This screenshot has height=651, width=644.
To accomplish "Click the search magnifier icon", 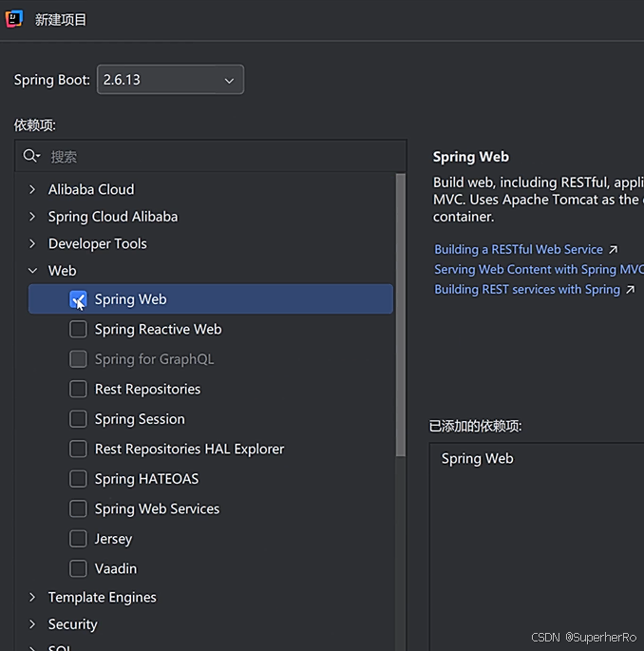I will (31, 156).
